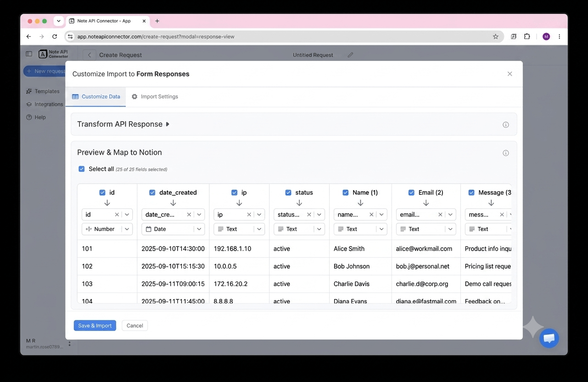Clear the status... mapping with its X icon
This screenshot has width=588, height=382.
coord(309,214)
